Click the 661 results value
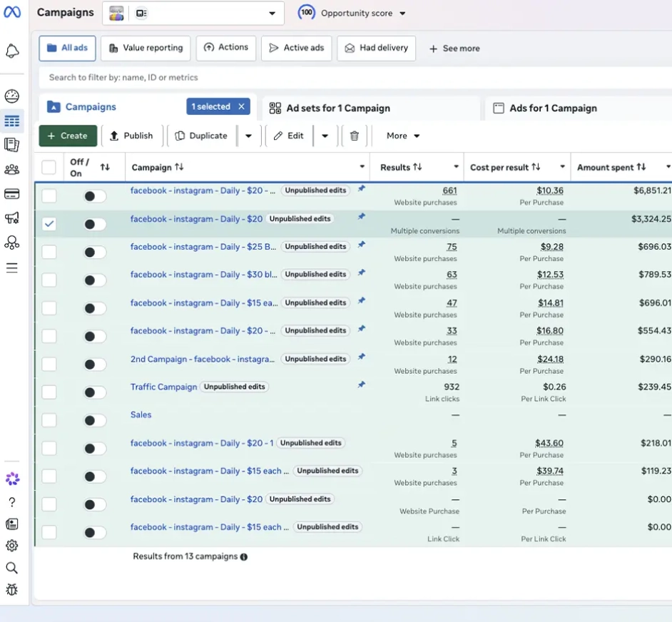 tap(449, 190)
